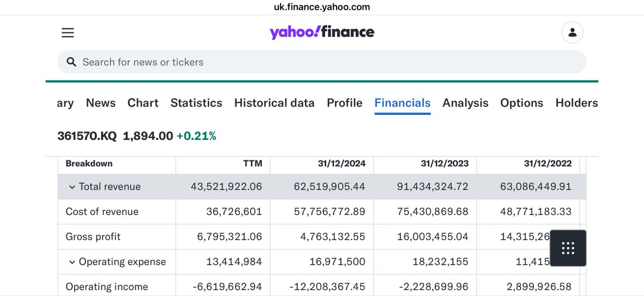644x296 pixels.
Task: Switch to the Options tab
Action: (522, 103)
